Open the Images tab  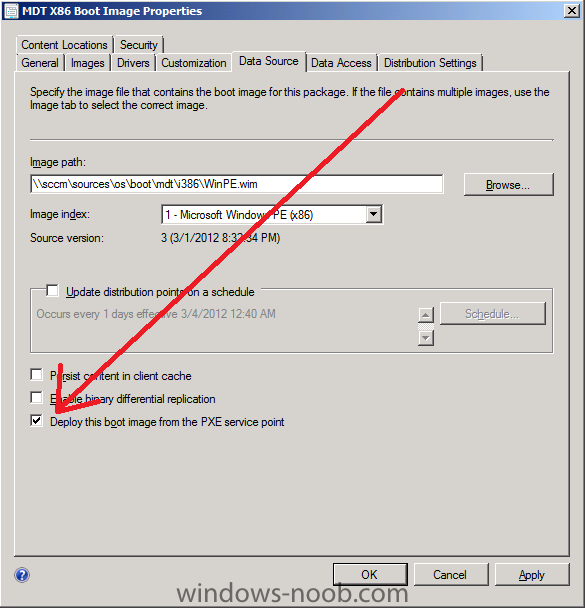(88, 63)
